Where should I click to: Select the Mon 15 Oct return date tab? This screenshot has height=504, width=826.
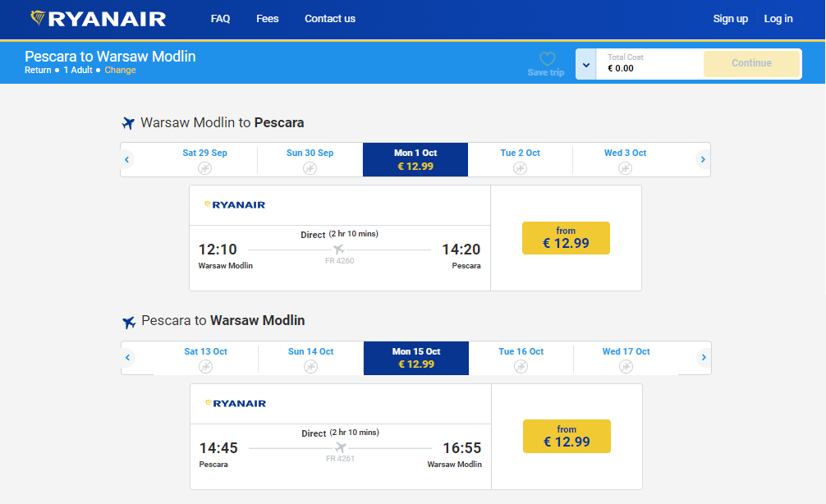coord(416,358)
